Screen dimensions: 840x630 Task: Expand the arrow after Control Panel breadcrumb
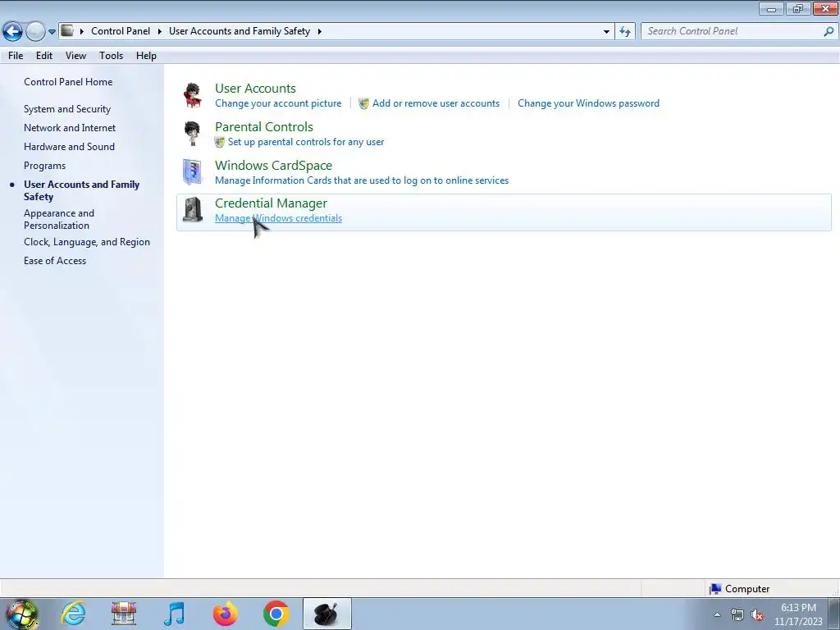point(160,31)
